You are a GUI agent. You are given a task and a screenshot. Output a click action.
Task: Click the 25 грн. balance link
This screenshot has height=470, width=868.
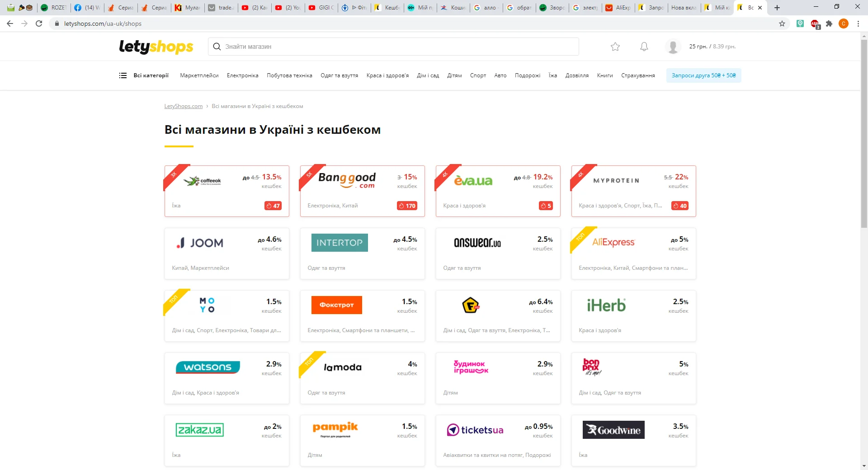coord(698,47)
